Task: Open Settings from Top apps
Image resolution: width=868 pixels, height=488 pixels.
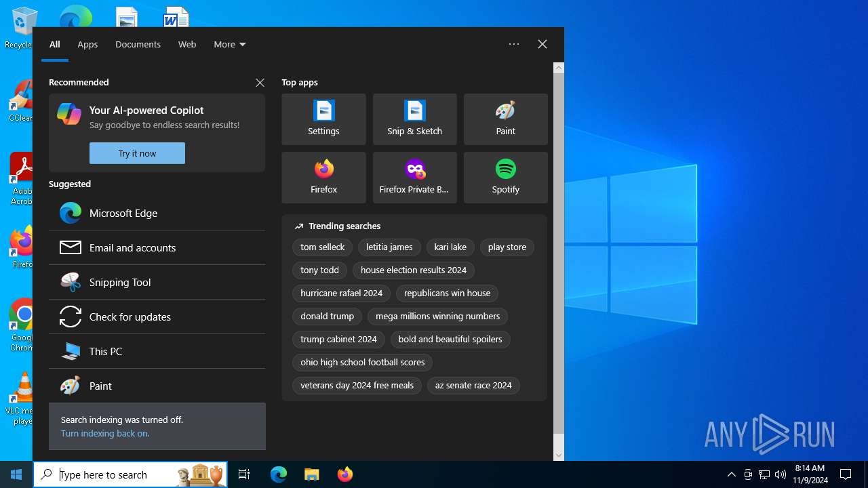Action: pyautogui.click(x=323, y=119)
